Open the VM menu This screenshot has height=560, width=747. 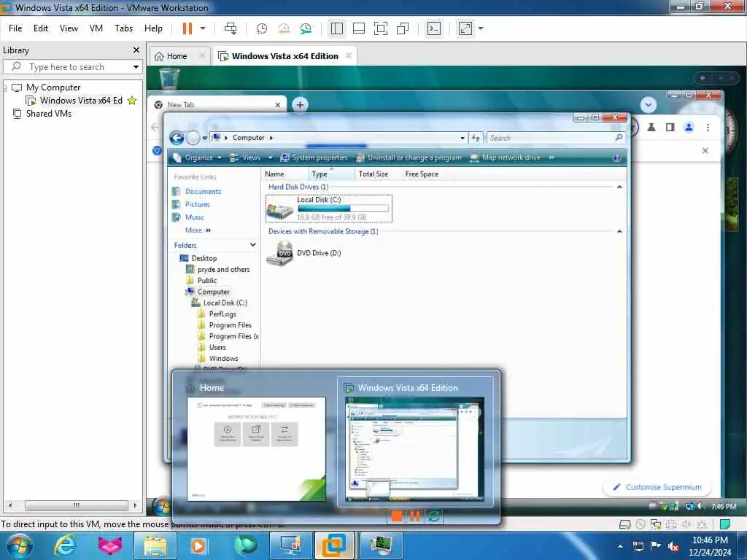(96, 28)
